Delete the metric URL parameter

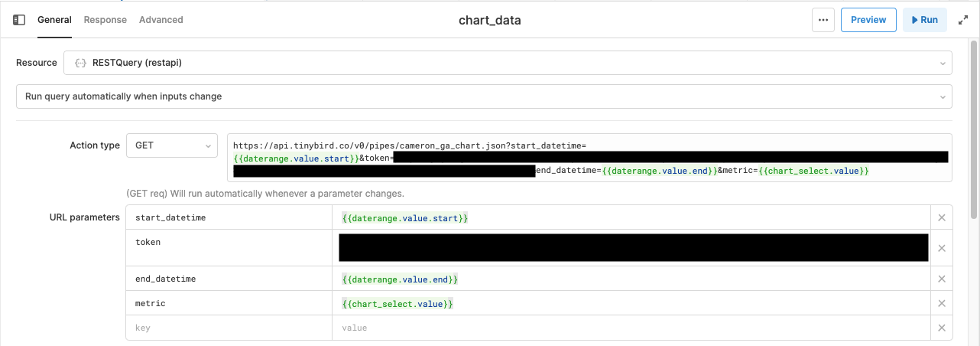pyautogui.click(x=941, y=304)
